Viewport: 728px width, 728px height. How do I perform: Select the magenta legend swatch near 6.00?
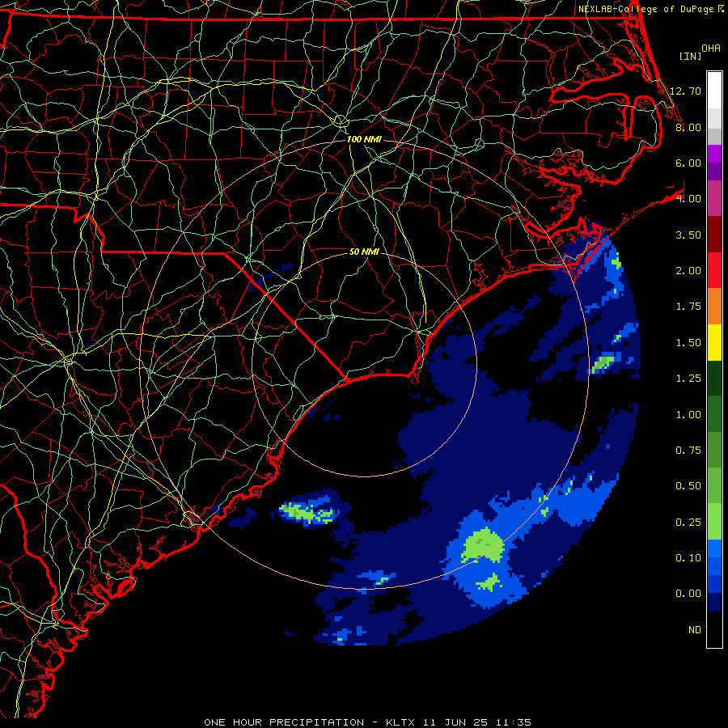(x=714, y=154)
